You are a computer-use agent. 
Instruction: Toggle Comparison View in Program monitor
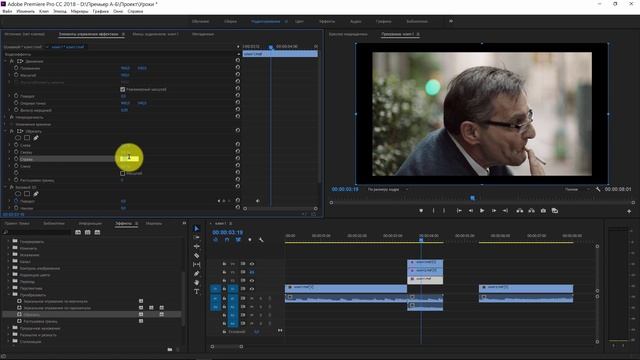click(x=555, y=211)
